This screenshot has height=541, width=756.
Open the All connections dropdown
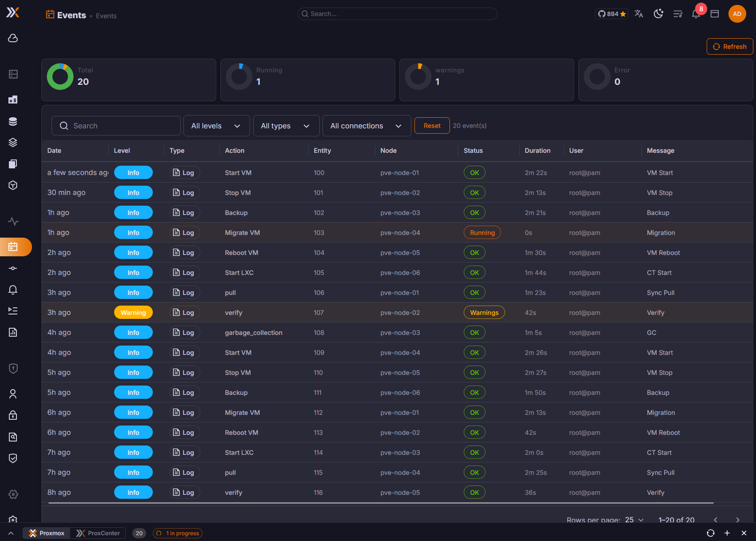point(366,126)
